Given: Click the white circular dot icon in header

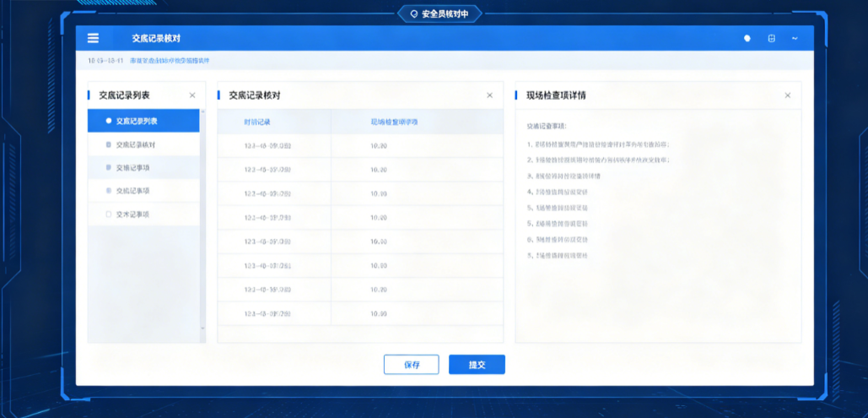Looking at the screenshot, I should point(747,38).
